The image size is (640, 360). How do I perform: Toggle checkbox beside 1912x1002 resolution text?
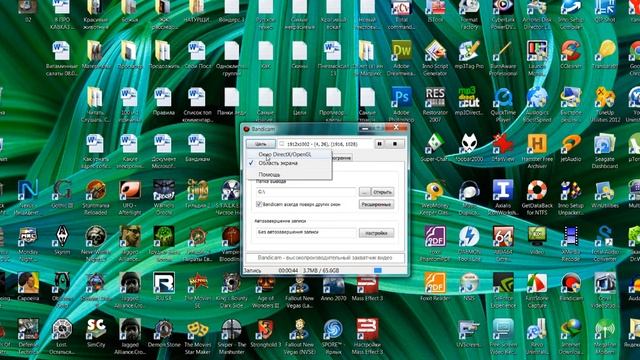[282, 144]
